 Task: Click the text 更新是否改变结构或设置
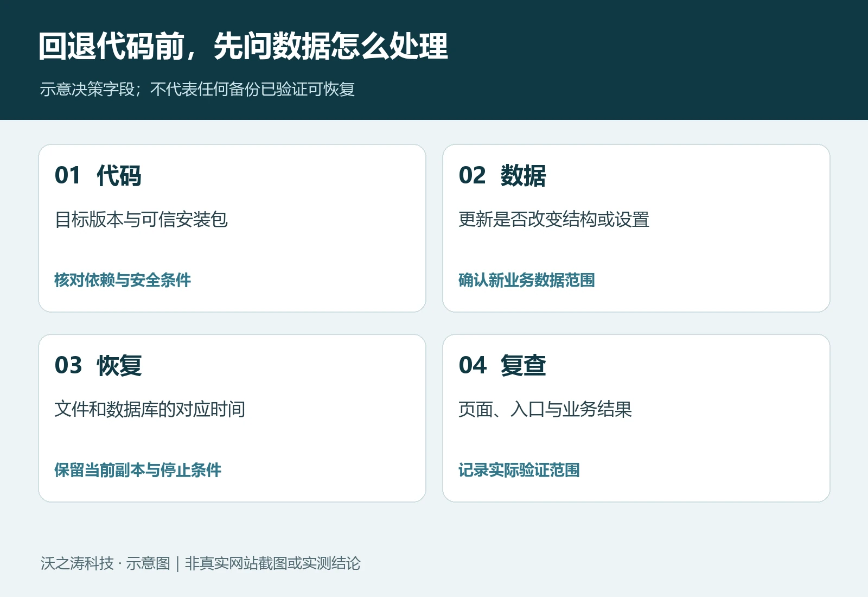554,219
